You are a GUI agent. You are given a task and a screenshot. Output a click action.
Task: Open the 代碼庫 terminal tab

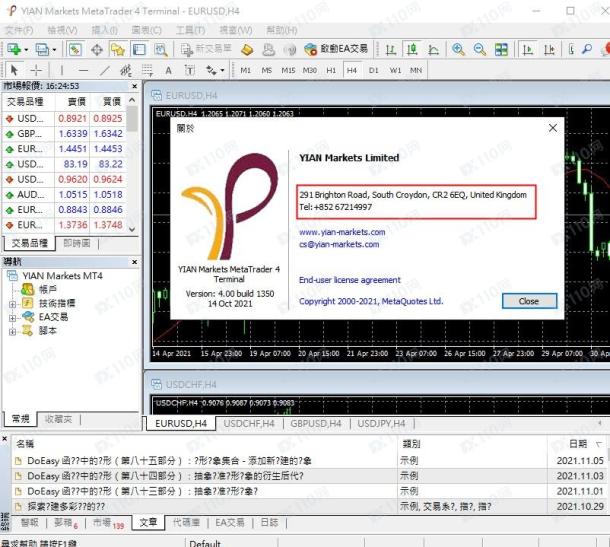point(186,522)
